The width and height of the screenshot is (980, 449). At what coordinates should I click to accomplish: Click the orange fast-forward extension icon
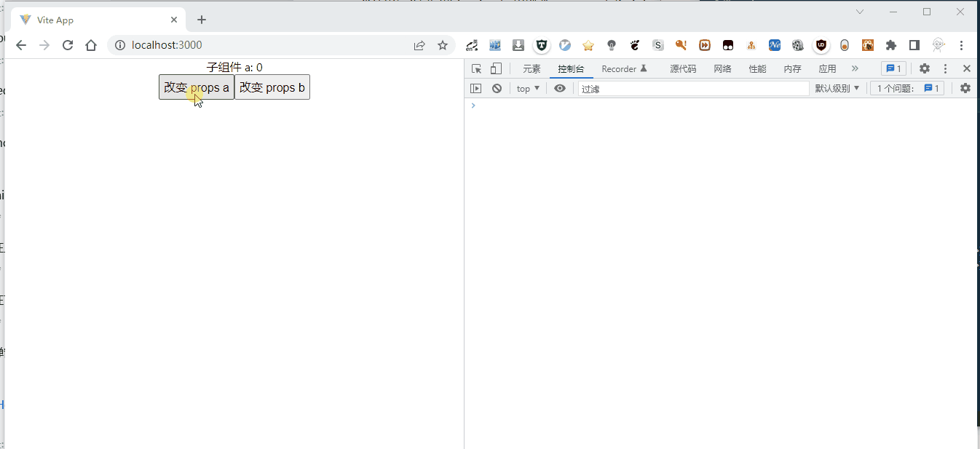tap(705, 45)
